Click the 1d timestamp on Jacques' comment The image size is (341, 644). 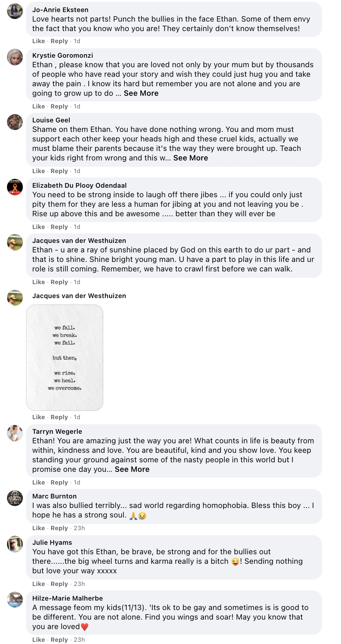(77, 282)
